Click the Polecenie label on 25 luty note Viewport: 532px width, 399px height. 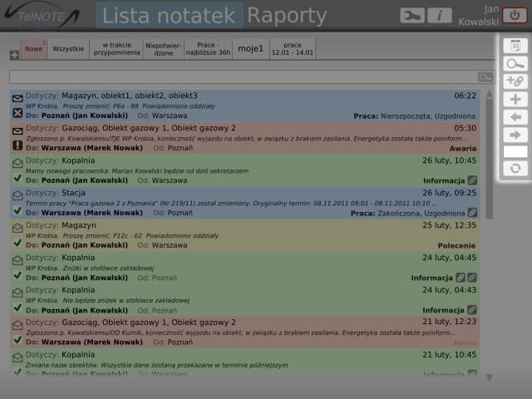tap(456, 246)
